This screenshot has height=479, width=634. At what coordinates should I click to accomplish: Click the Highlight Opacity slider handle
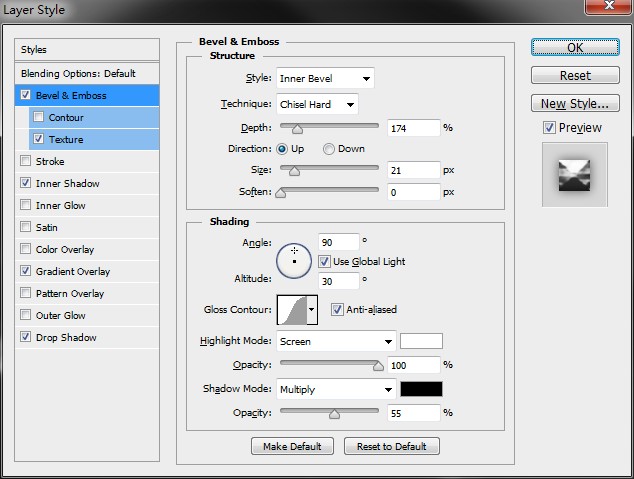[378, 366]
